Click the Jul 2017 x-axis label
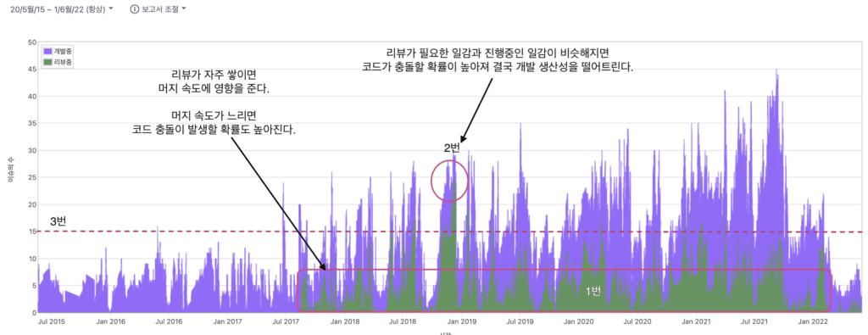Viewport: 868px width, 335px height. tap(286, 321)
